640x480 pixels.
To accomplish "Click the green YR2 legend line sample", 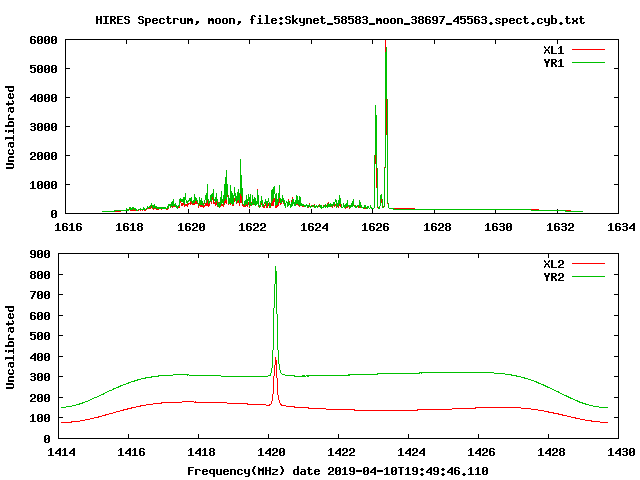I will (x=588, y=277).
